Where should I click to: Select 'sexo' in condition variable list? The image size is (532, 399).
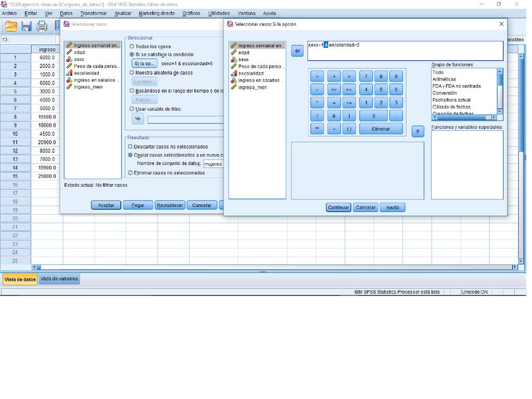tap(243, 60)
